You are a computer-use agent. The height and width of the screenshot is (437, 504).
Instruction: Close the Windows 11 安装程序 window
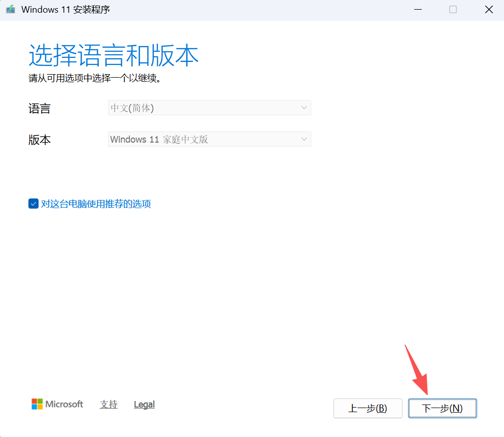489,10
